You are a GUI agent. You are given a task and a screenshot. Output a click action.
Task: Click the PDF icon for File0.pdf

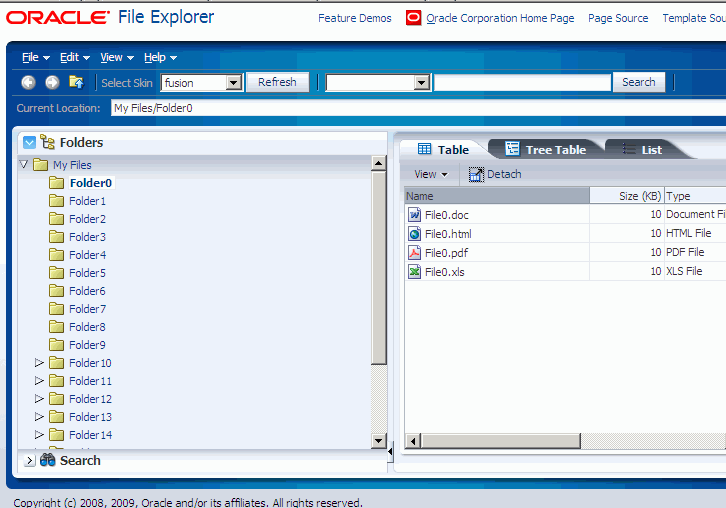[x=414, y=253]
